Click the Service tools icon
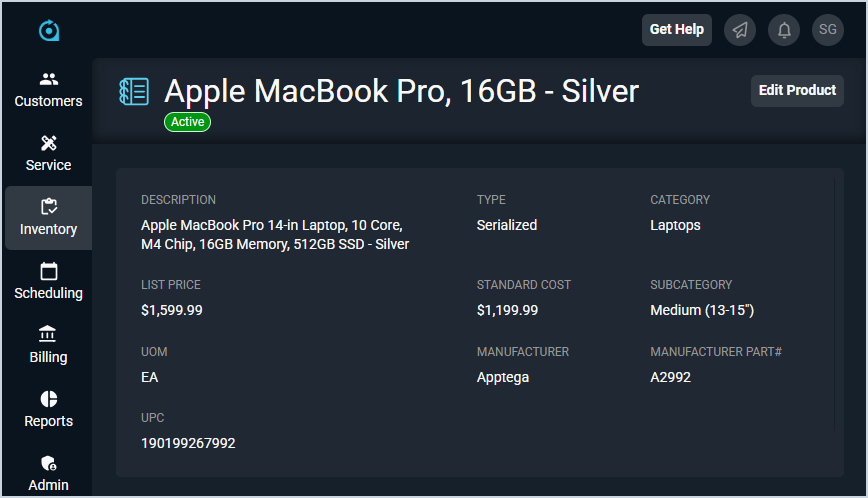 point(48,143)
